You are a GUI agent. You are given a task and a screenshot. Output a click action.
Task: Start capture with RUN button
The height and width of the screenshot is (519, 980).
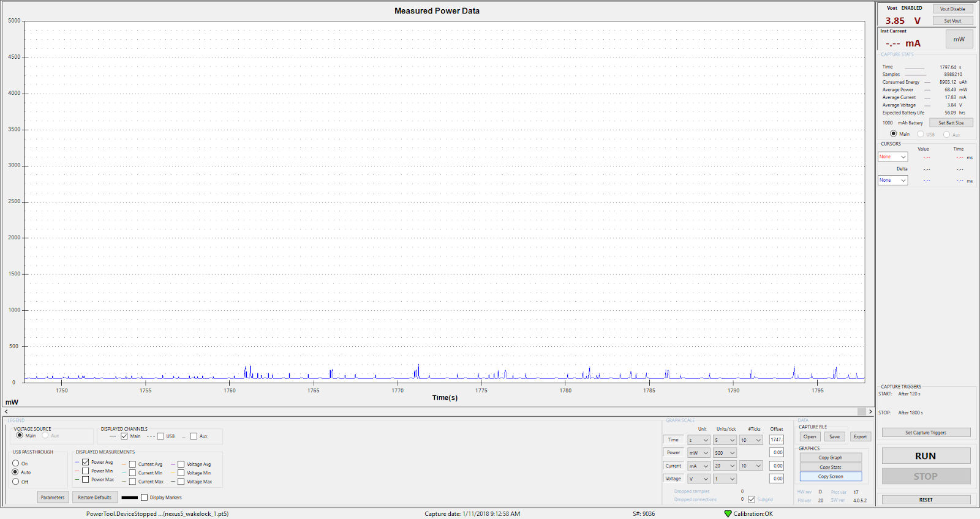[x=926, y=456]
